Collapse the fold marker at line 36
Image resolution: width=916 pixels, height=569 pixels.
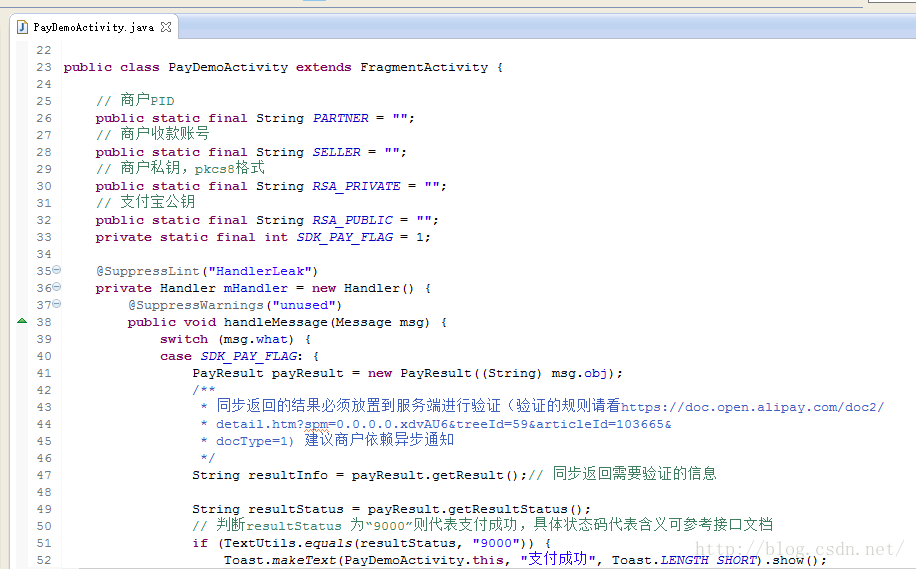tap(57, 287)
